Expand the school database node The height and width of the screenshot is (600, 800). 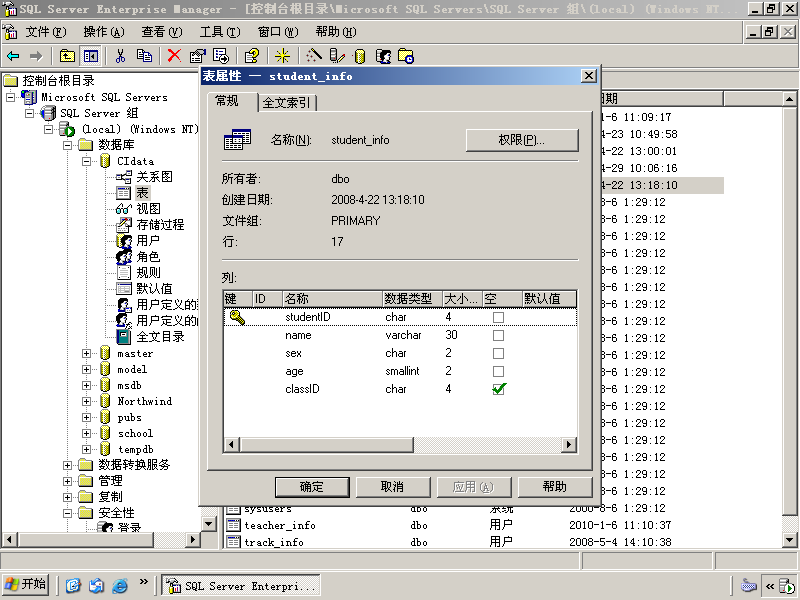86,433
